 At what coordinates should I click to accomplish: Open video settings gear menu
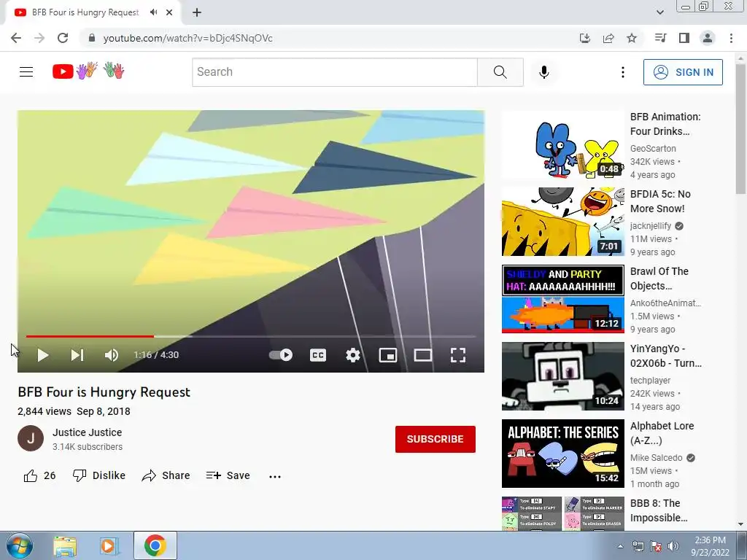(x=352, y=355)
